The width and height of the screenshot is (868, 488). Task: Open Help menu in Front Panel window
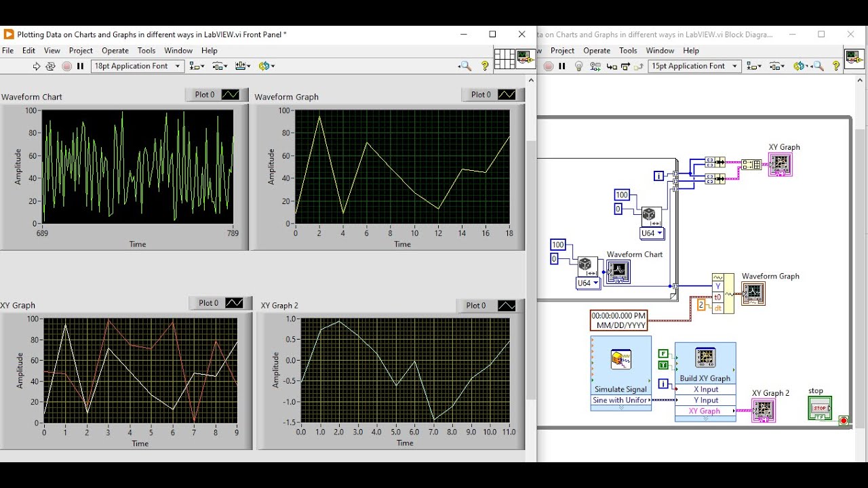point(210,51)
